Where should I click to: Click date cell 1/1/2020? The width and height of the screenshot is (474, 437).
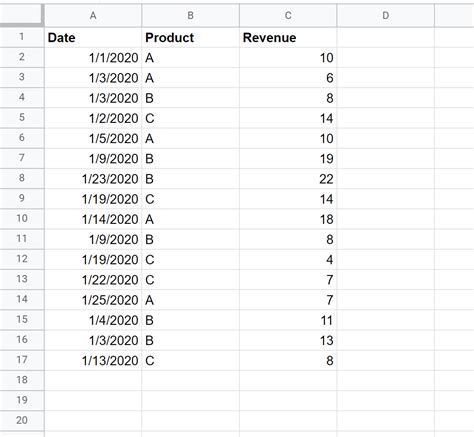click(x=93, y=58)
